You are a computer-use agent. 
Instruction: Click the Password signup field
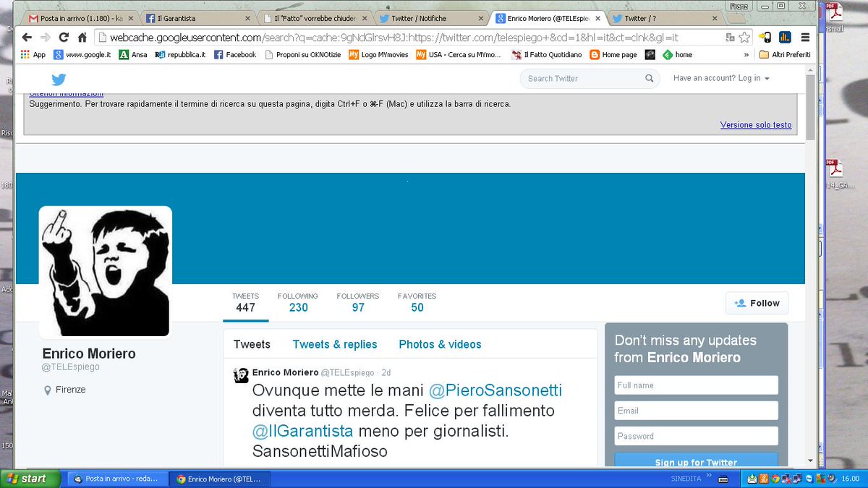(696, 436)
